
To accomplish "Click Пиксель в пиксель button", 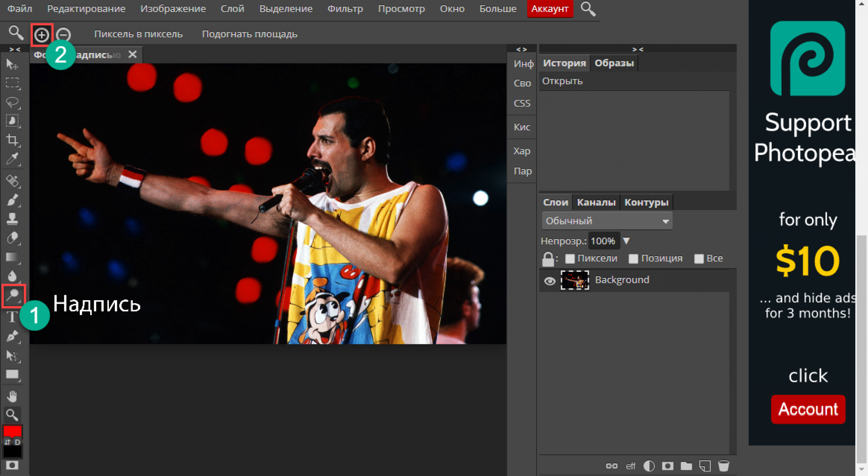I will pos(138,34).
